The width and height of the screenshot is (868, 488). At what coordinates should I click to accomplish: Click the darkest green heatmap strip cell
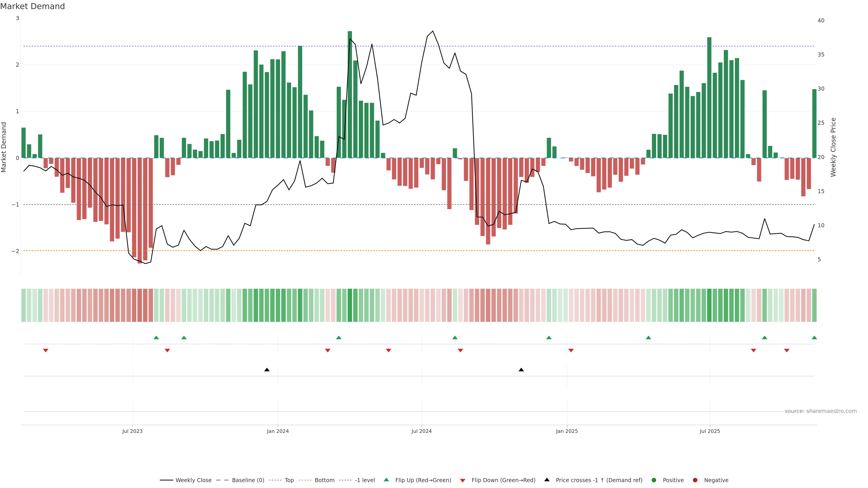350,305
